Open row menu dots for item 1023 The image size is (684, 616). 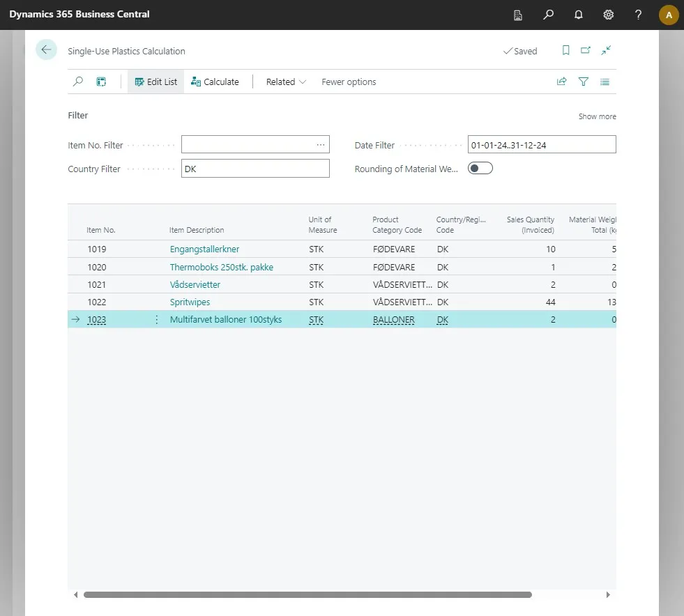click(157, 320)
